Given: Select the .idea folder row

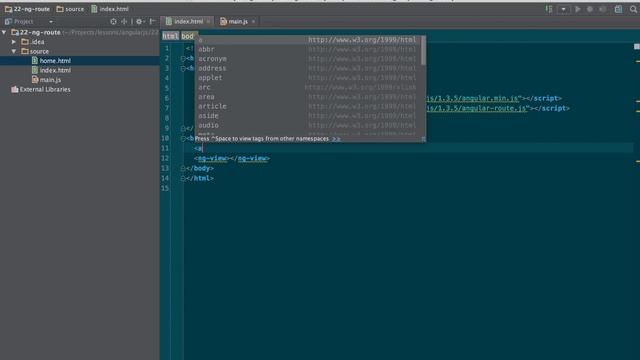Looking at the screenshot, I should tap(80, 42).
